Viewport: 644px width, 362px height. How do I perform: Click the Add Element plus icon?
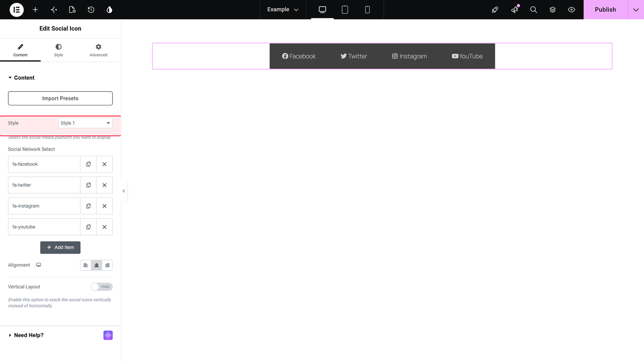[35, 10]
